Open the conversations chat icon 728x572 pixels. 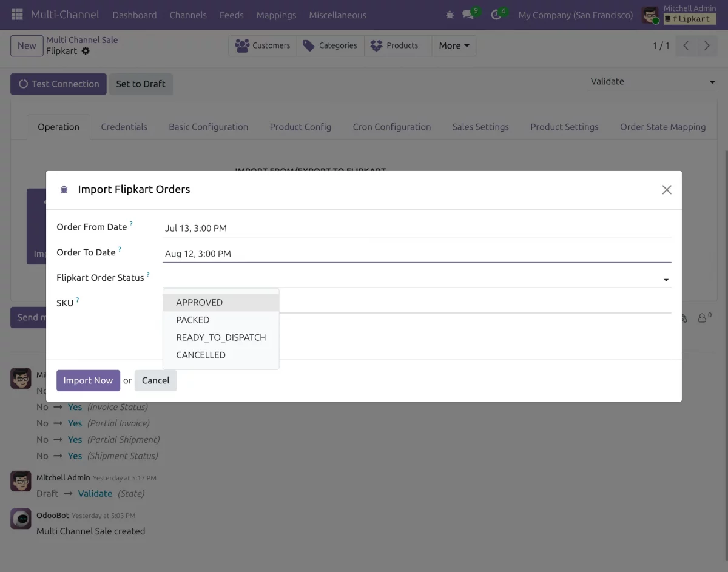468,15
